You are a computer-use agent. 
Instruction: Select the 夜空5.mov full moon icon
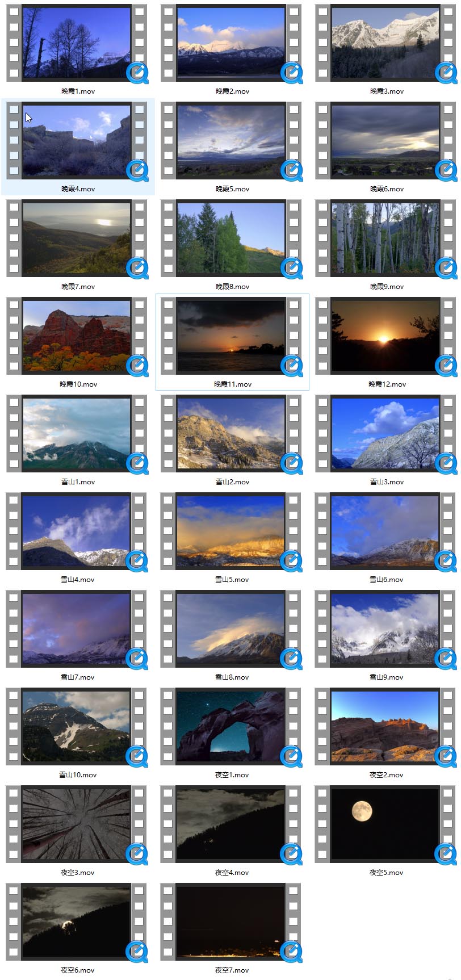[x=385, y=824]
